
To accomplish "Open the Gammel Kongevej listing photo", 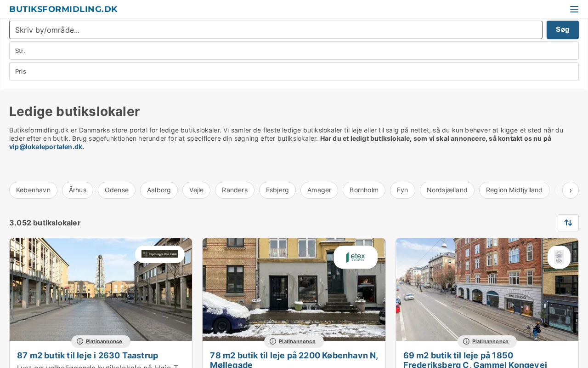I will [x=487, y=289].
